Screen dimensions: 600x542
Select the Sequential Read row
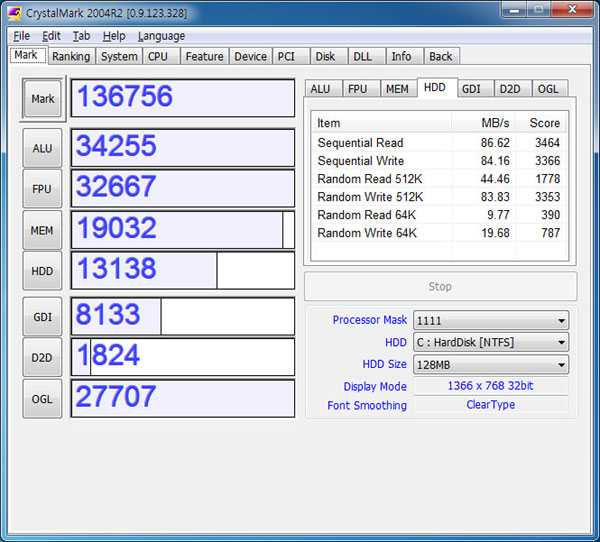coord(439,143)
